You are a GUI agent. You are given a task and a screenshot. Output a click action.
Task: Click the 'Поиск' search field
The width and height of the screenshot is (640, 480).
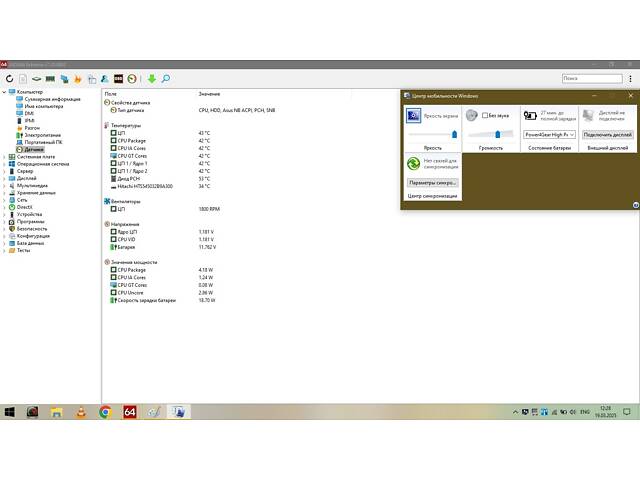coord(592,78)
